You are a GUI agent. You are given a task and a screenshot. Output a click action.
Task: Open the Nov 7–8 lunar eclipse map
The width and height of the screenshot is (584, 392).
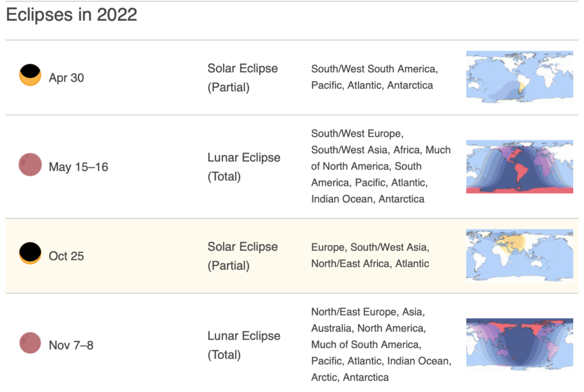[520, 344]
